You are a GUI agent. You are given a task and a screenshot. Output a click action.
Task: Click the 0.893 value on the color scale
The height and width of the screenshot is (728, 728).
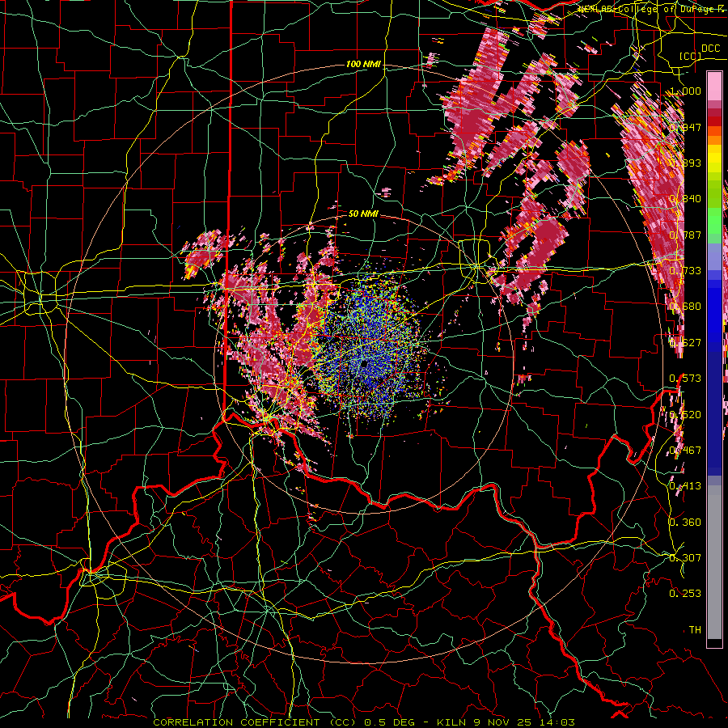click(685, 163)
